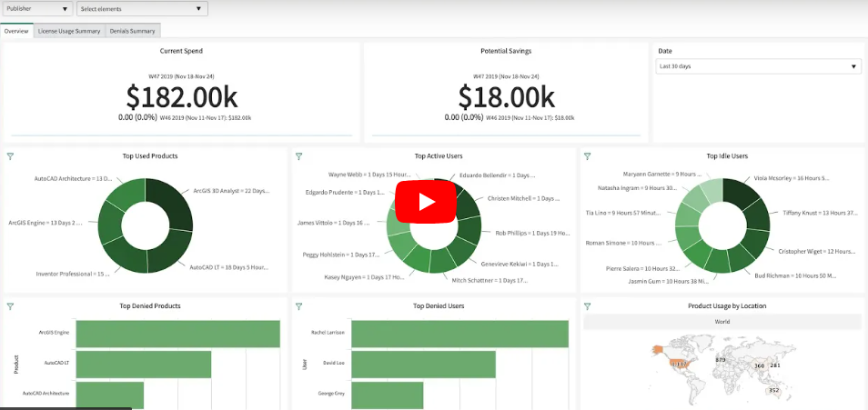Click the Bud Richman idle user label
Image resolution: width=868 pixels, height=410 pixels.
click(795, 275)
